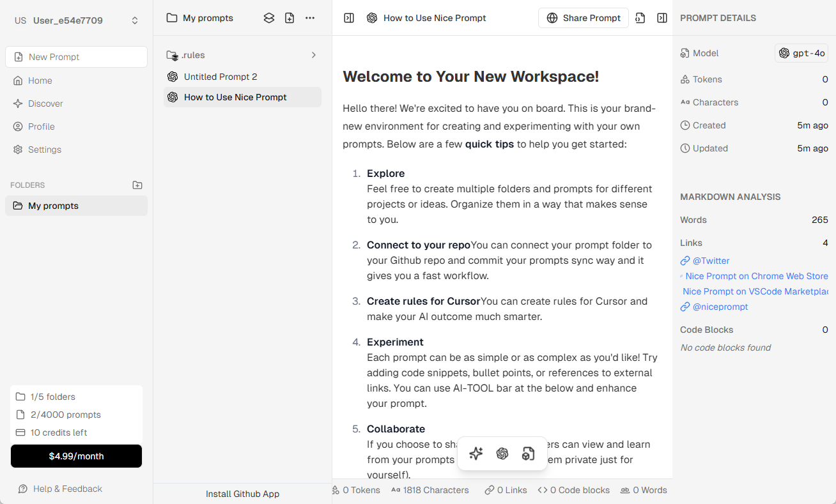Toggle the left file panel icon

pos(349,18)
